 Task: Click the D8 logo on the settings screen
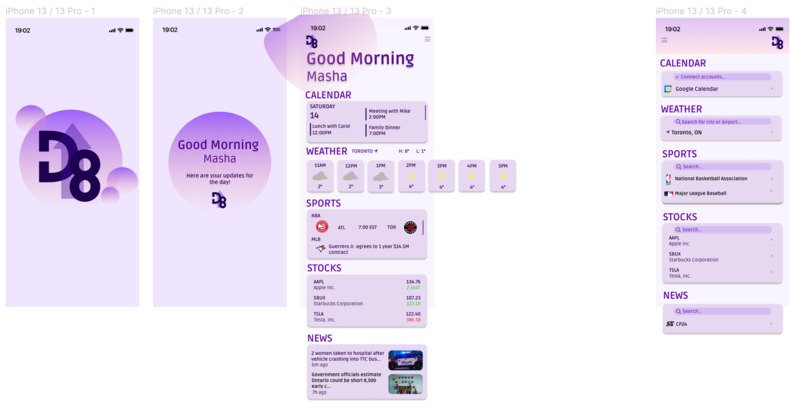click(777, 43)
